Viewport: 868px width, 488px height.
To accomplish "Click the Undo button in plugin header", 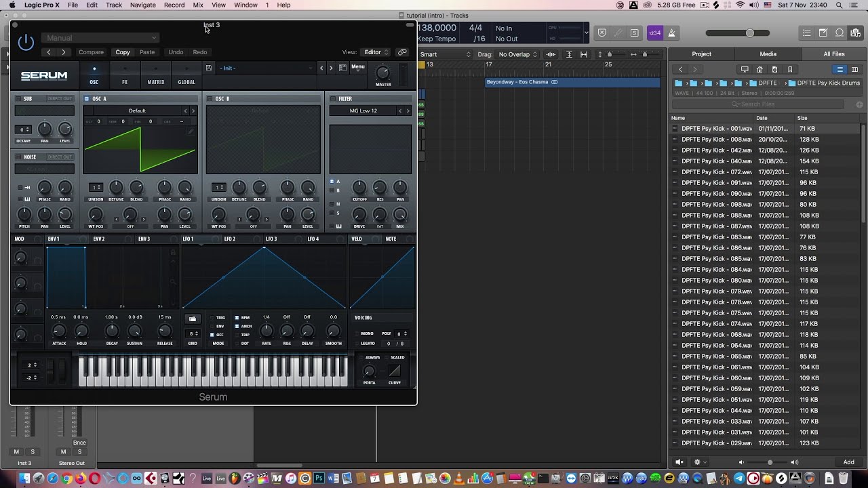I will (176, 52).
